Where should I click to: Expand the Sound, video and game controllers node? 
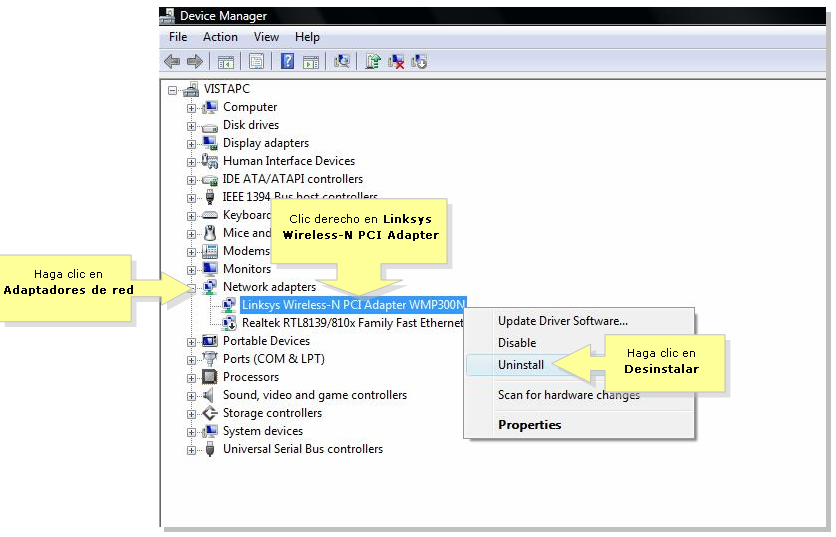pyautogui.click(x=191, y=396)
